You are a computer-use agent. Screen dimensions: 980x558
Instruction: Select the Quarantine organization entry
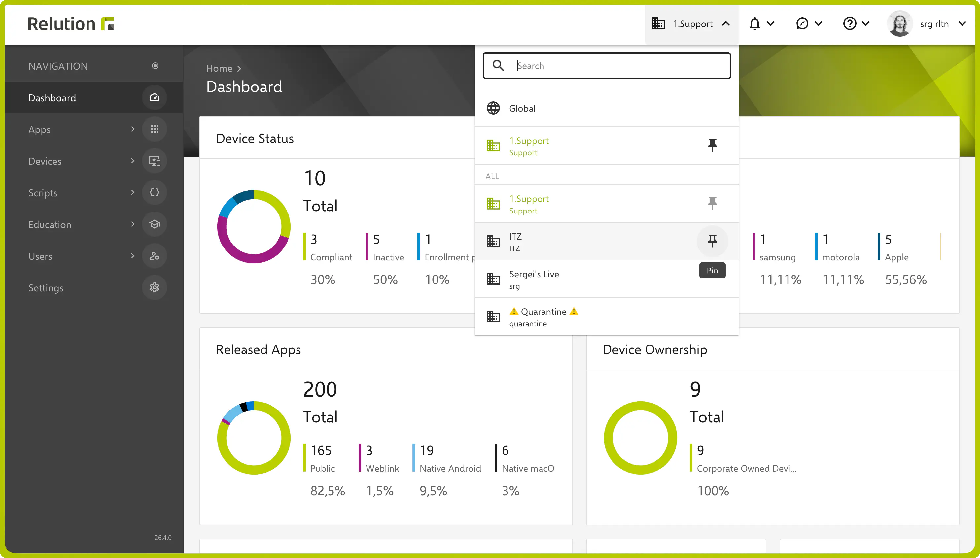point(607,316)
